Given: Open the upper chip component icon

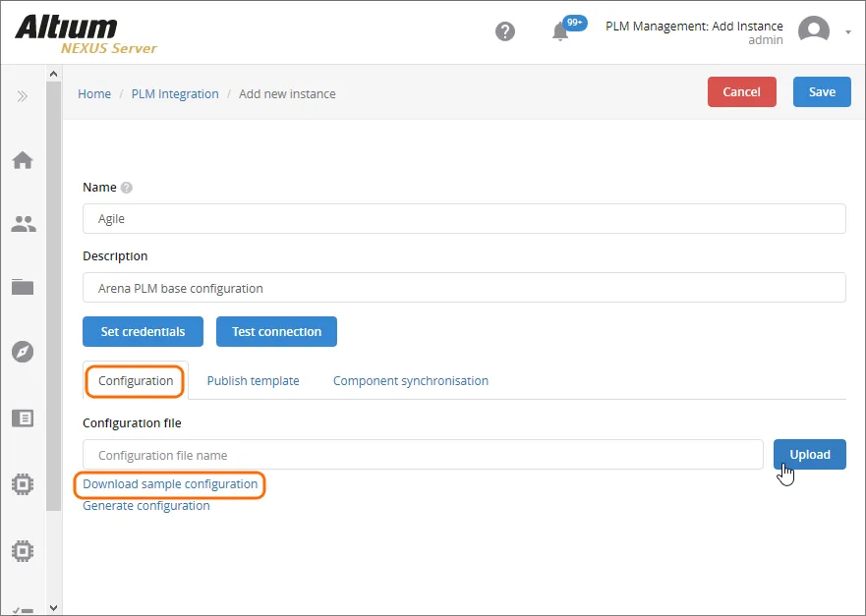Looking at the screenshot, I should point(23,484).
